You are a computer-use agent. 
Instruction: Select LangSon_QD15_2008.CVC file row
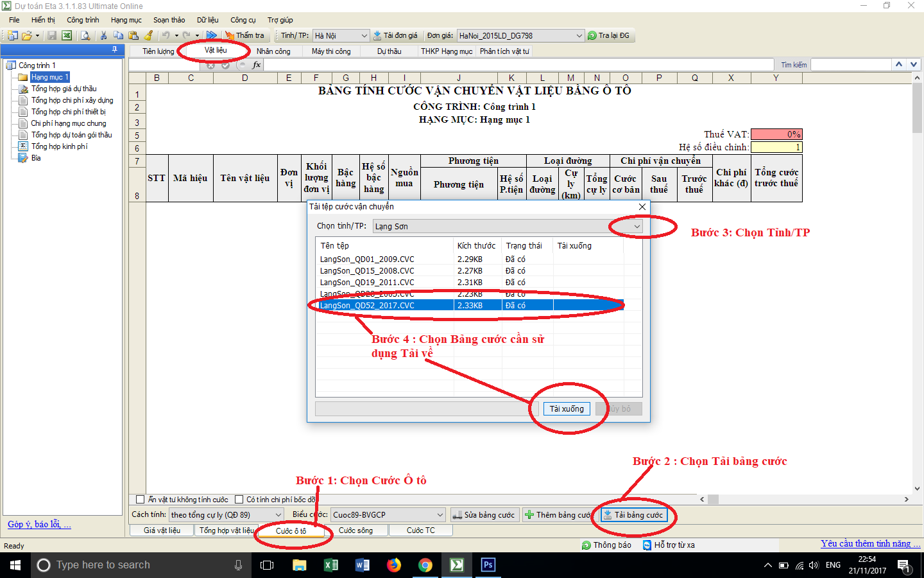click(x=367, y=271)
